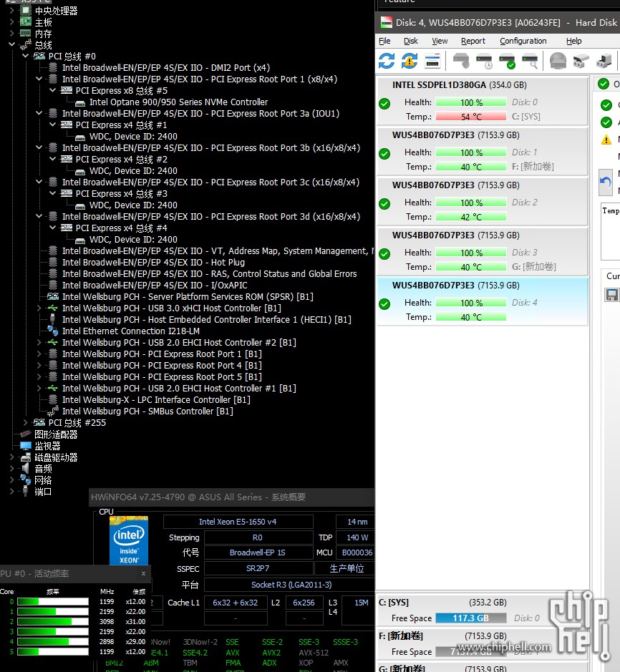Click the first network drive toolbar icon
The width and height of the screenshot is (620, 672).
[581, 61]
